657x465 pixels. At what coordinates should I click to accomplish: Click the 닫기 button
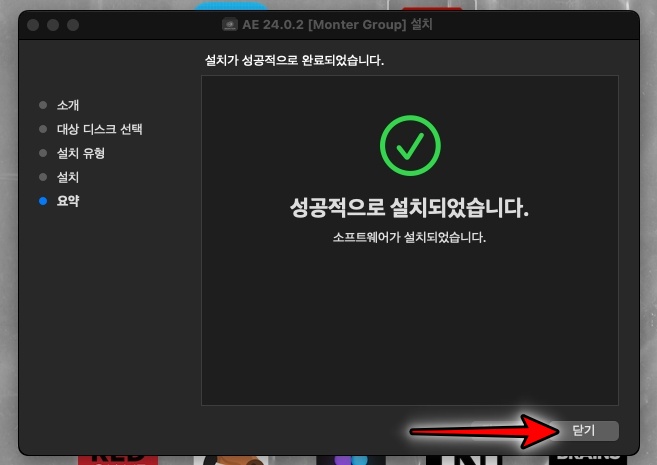point(584,431)
